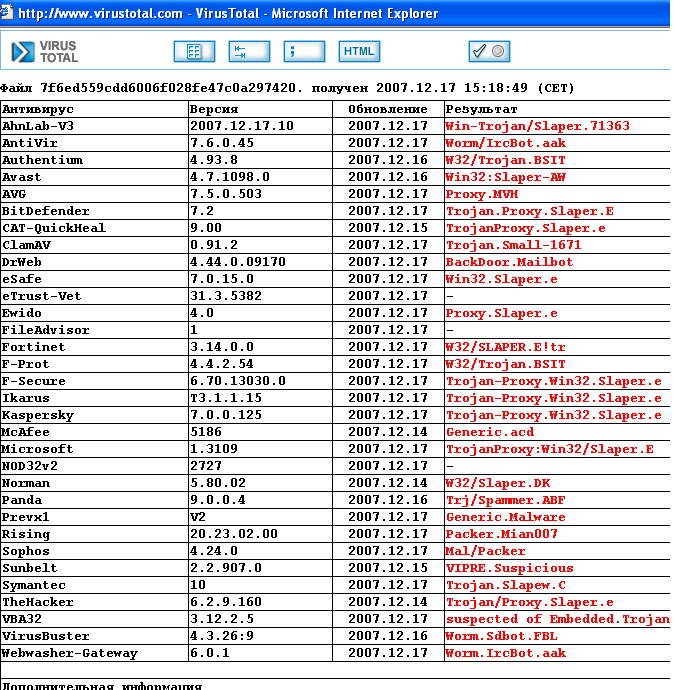675x690 pixels.
Task: Select CAT-QuickHeal update date 2007.12.15
Action: click(x=388, y=228)
